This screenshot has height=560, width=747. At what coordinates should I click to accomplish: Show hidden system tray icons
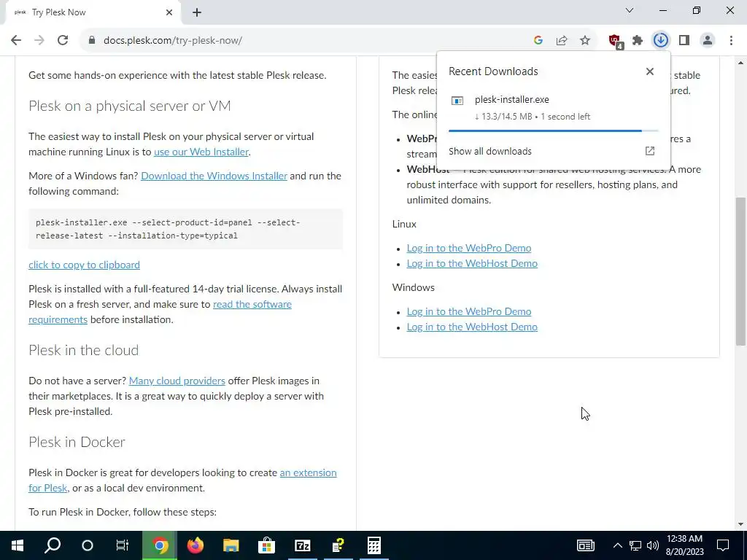(617, 545)
